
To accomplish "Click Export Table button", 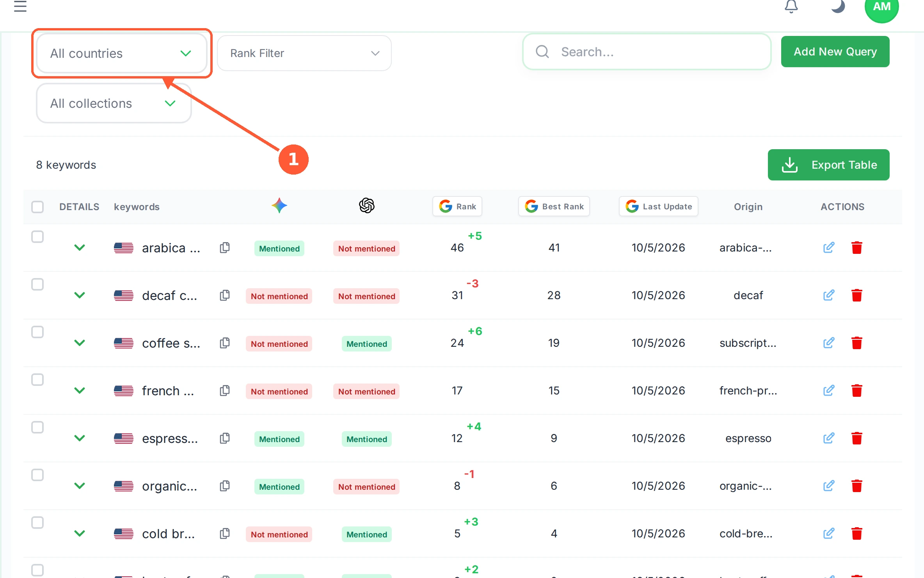I will 829,165.
